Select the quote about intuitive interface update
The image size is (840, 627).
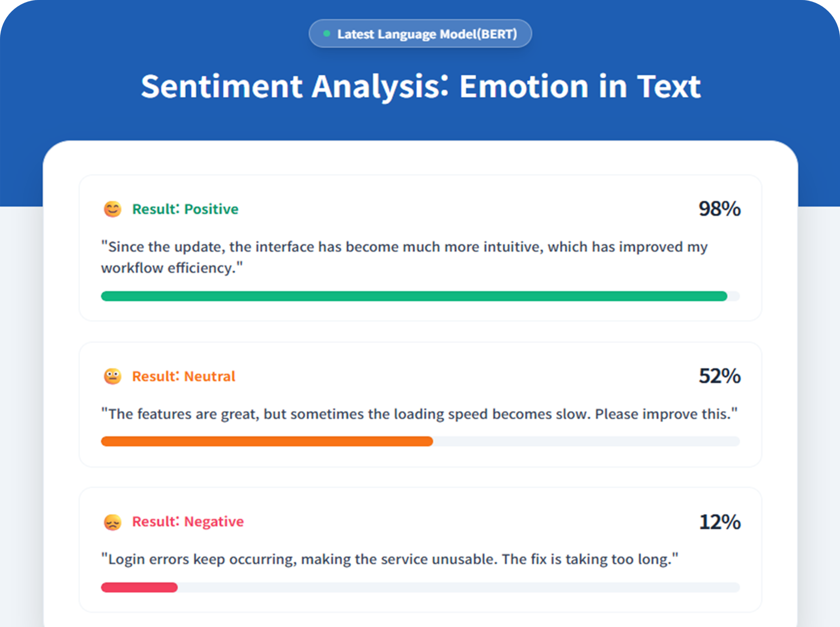404,257
